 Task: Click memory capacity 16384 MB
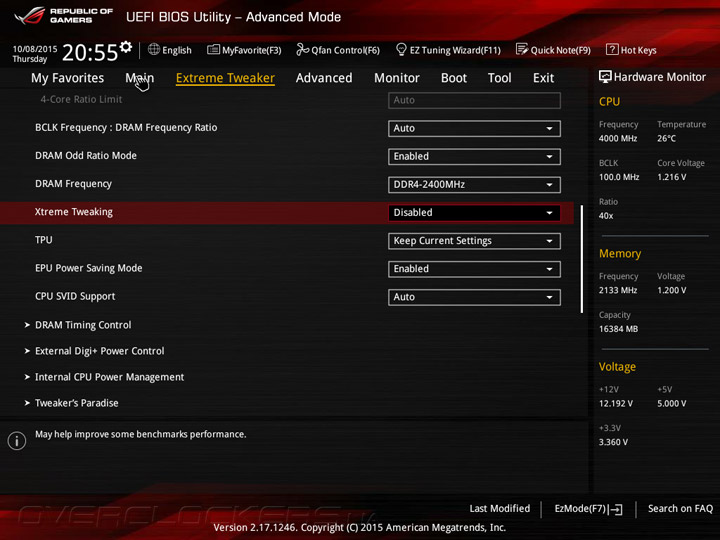click(x=618, y=329)
